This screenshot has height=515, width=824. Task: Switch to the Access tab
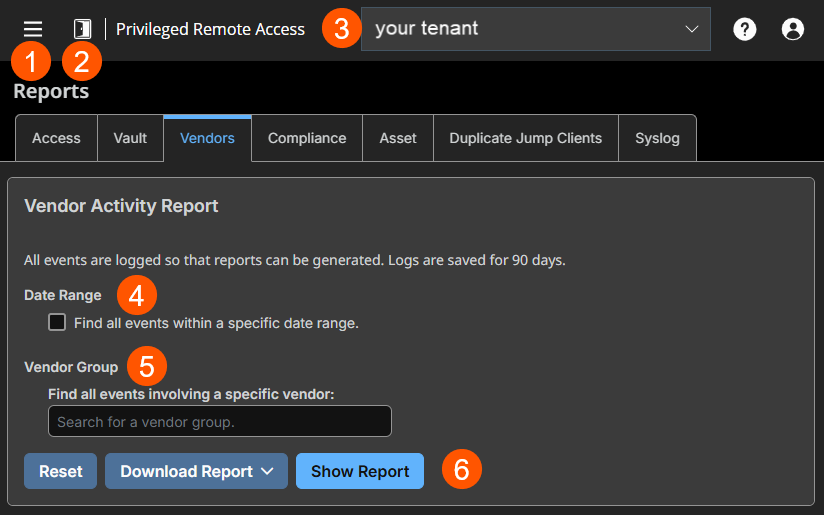point(56,138)
